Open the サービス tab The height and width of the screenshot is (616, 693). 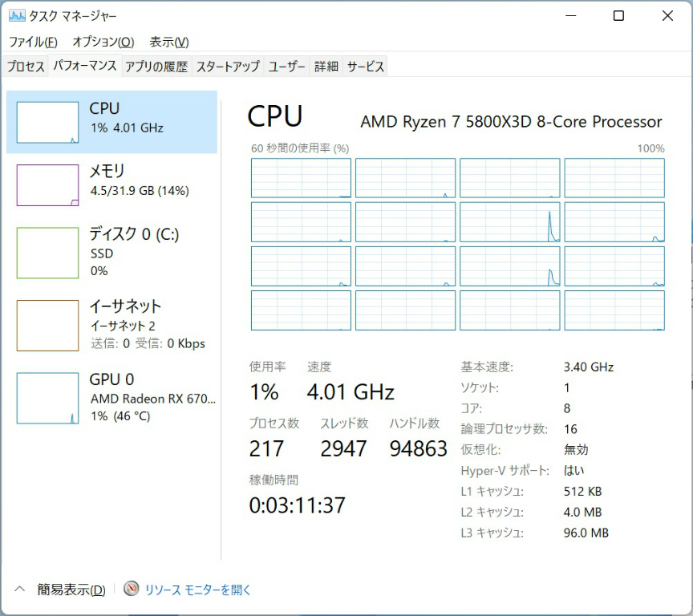(x=365, y=67)
